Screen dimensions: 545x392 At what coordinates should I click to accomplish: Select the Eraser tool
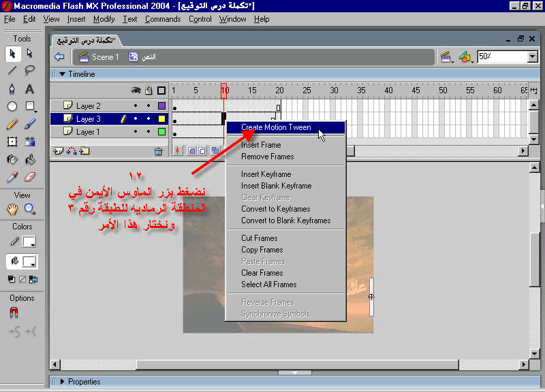[30, 177]
